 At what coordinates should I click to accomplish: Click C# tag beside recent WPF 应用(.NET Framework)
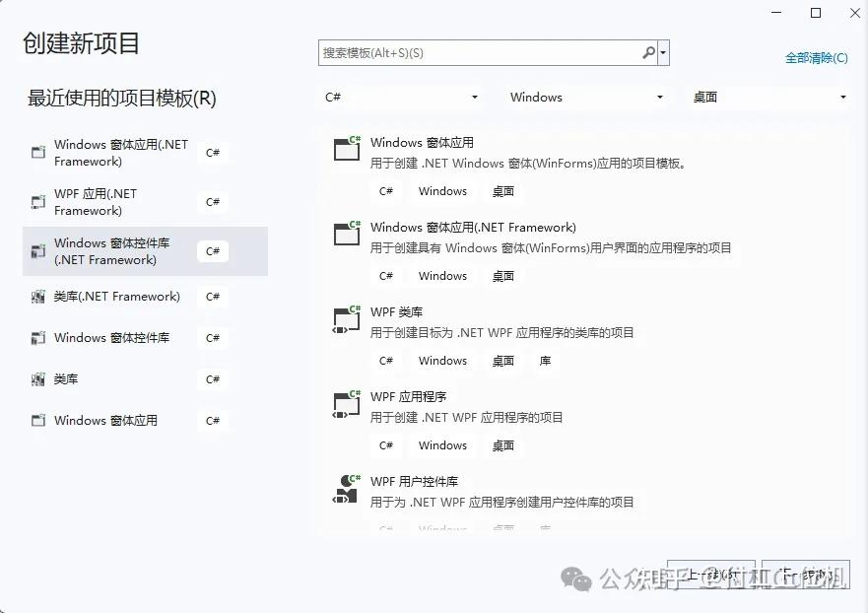pyautogui.click(x=213, y=202)
